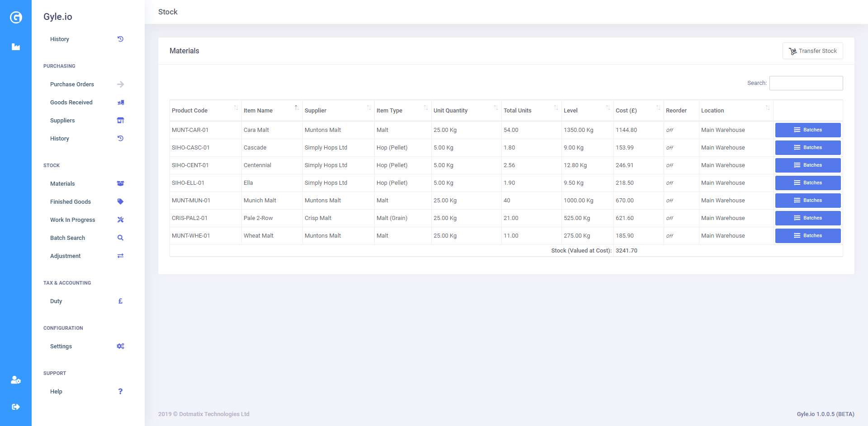This screenshot has height=426, width=868.
Task: Open Purchase Orders in sidebar
Action: click(72, 84)
